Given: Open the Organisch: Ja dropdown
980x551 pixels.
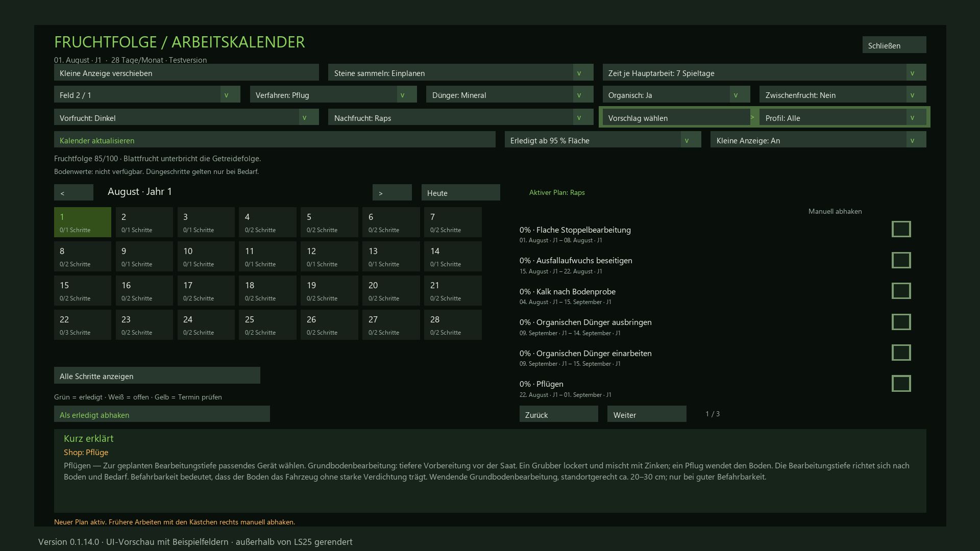Looking at the screenshot, I should pos(676,94).
